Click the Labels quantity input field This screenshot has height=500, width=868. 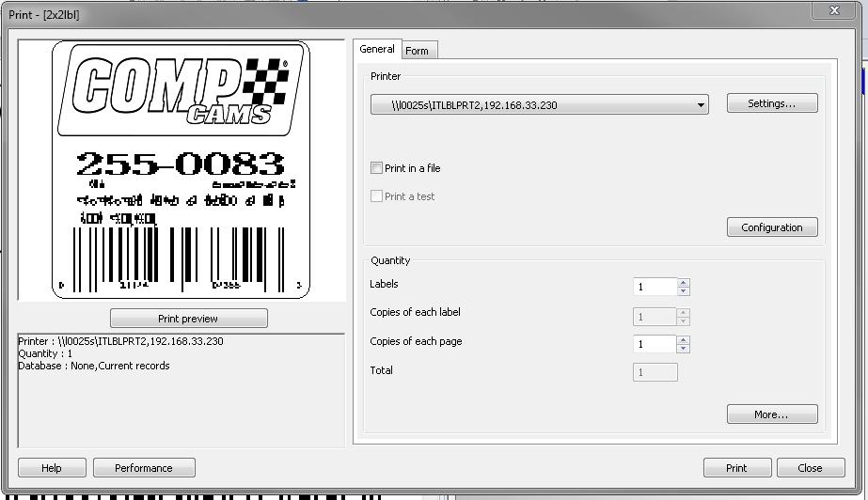point(655,287)
